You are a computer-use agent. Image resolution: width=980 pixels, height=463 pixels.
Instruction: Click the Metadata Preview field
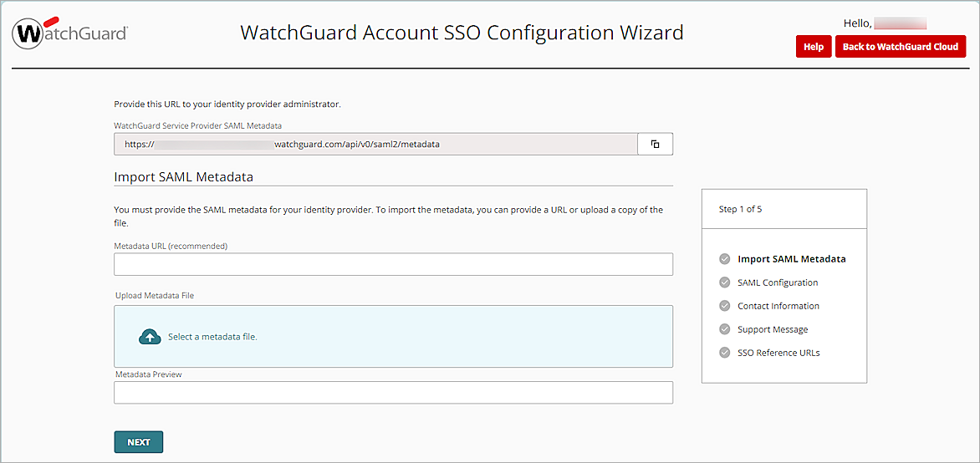[x=393, y=393]
